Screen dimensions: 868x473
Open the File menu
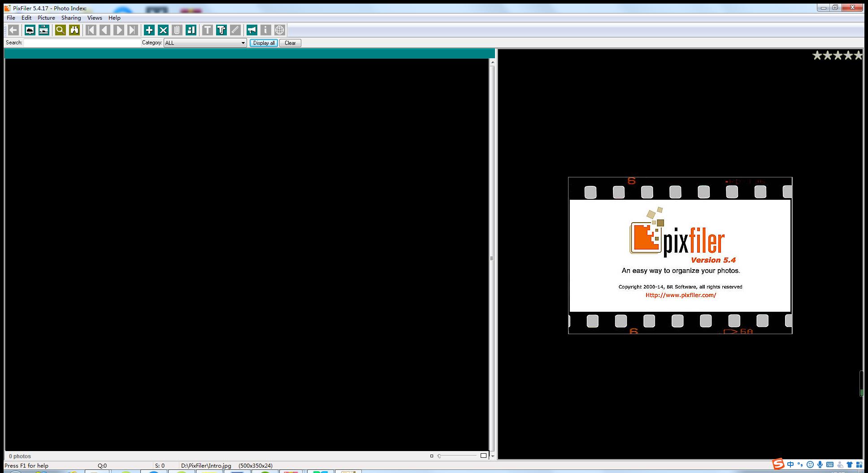(11, 18)
